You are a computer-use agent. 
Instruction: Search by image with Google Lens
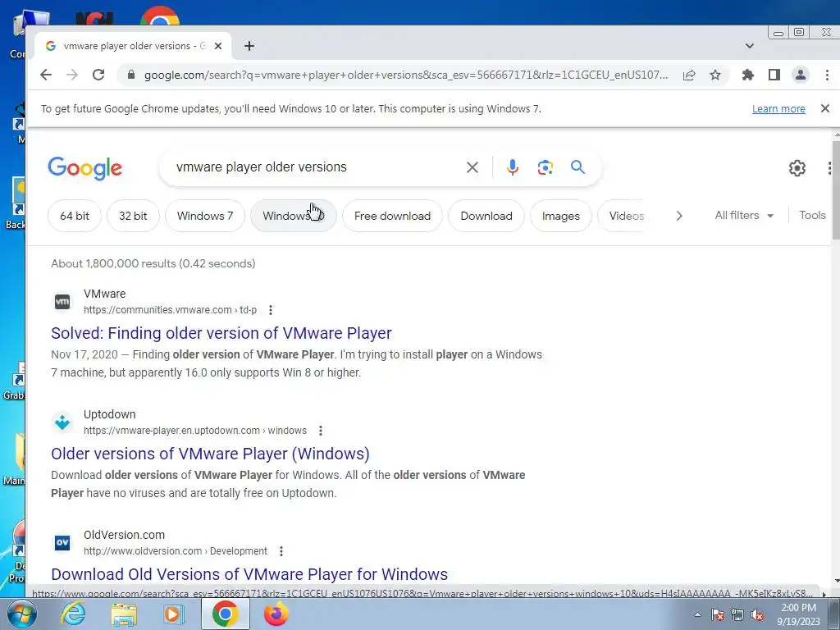tap(546, 167)
